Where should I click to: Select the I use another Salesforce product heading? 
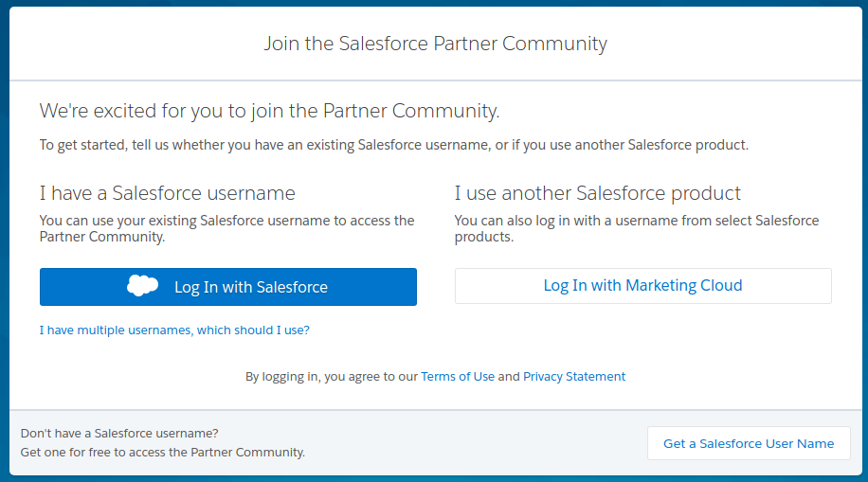tap(597, 193)
